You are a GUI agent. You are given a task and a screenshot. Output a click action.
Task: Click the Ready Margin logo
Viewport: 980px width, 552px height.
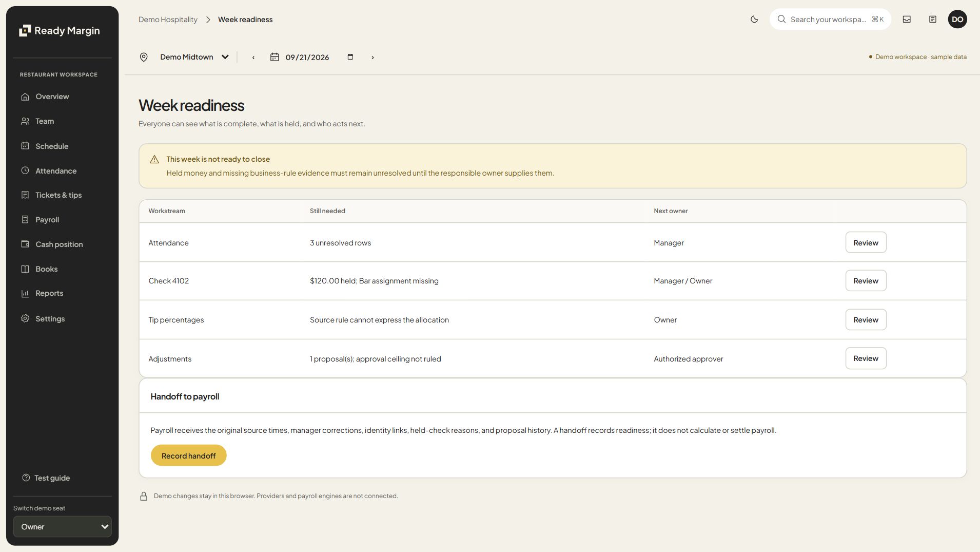(x=60, y=30)
